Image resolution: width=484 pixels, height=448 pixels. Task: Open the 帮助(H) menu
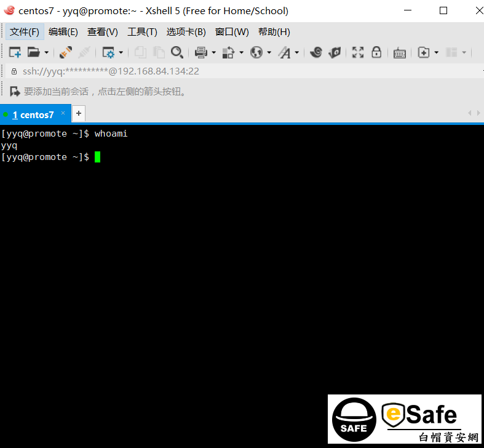coord(274,32)
